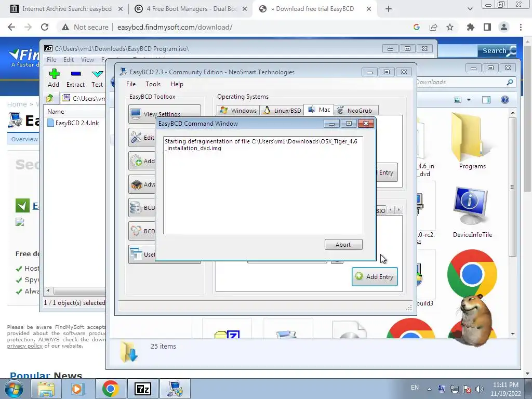The width and height of the screenshot is (532, 399).
Task: Click the Add New Entry toolbox icon
Action: [136, 161]
